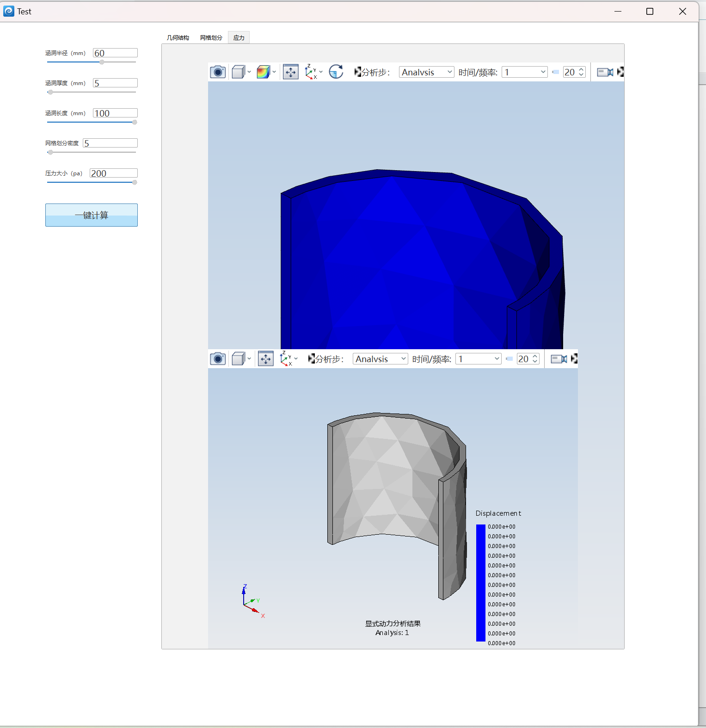Click the 'Analysis: 1' caption text

click(392, 633)
